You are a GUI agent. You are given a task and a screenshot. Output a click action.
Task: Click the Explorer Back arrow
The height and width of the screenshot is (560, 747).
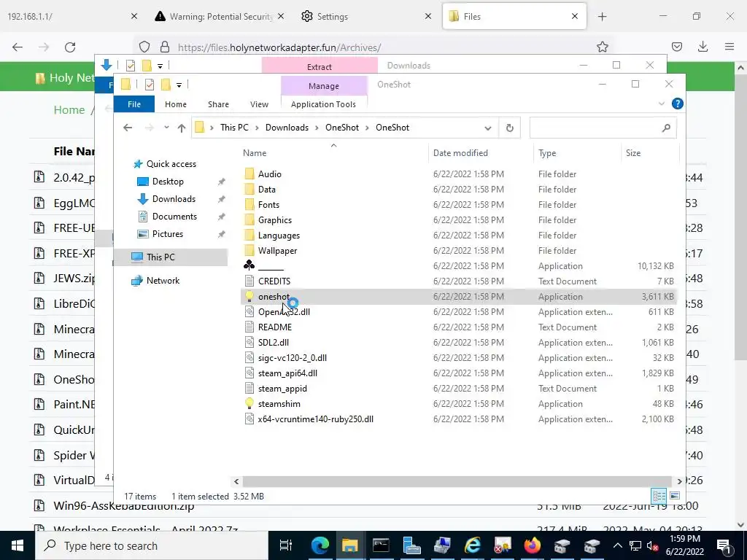point(127,128)
